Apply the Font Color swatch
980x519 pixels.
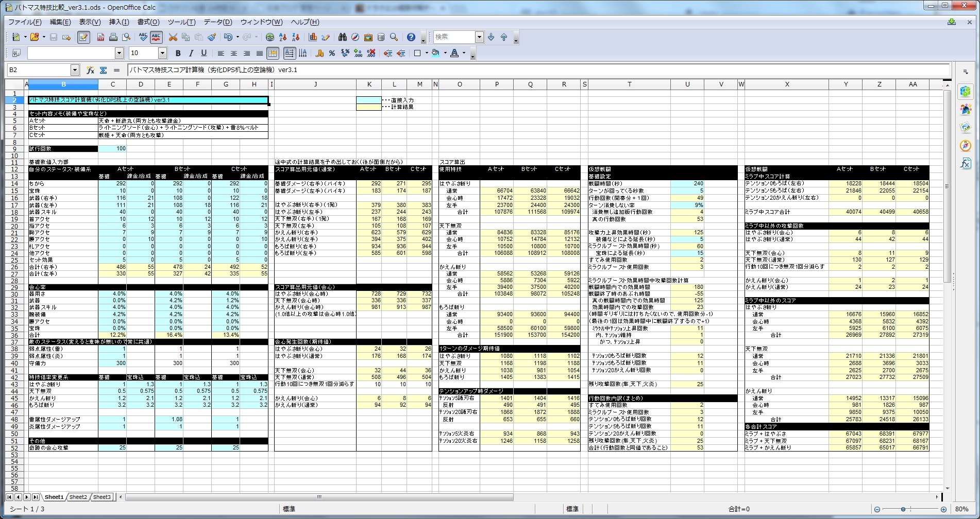[454, 53]
